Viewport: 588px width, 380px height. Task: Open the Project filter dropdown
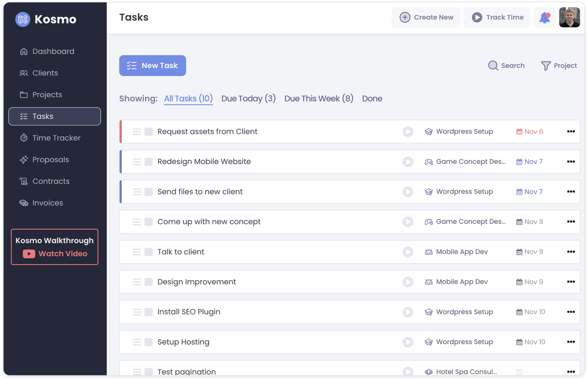[559, 66]
